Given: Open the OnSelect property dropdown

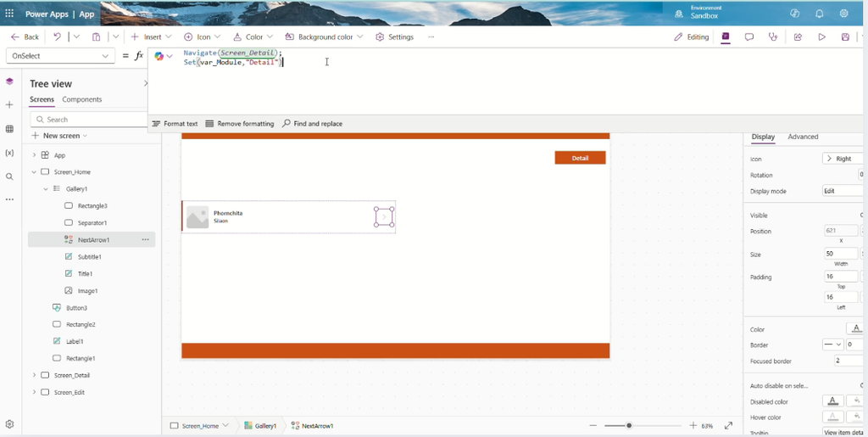Looking at the screenshot, I should tap(60, 56).
